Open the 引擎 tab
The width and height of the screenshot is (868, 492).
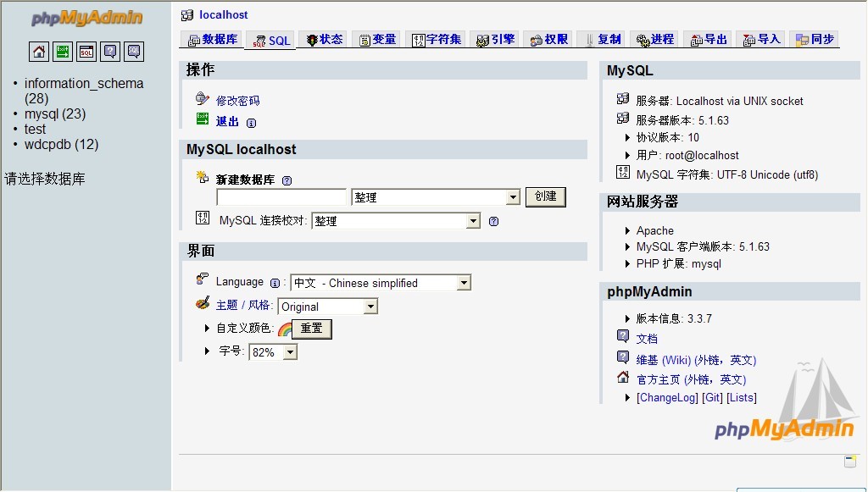[495, 39]
